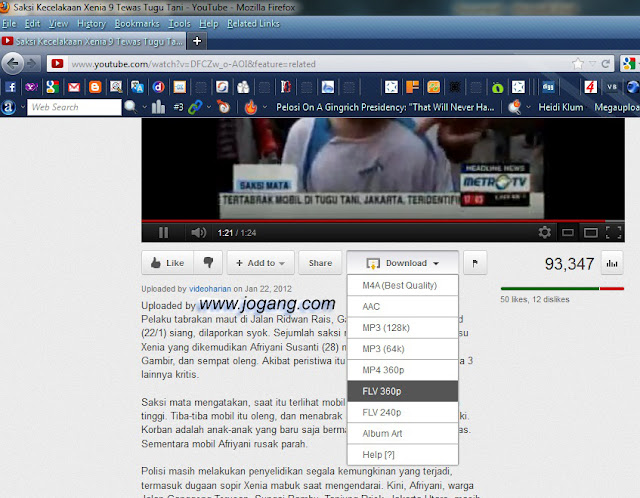Viewport: 640px width, 498px height.
Task: Select the Saksi Kecelakaan Xenia tab
Action: point(93,41)
